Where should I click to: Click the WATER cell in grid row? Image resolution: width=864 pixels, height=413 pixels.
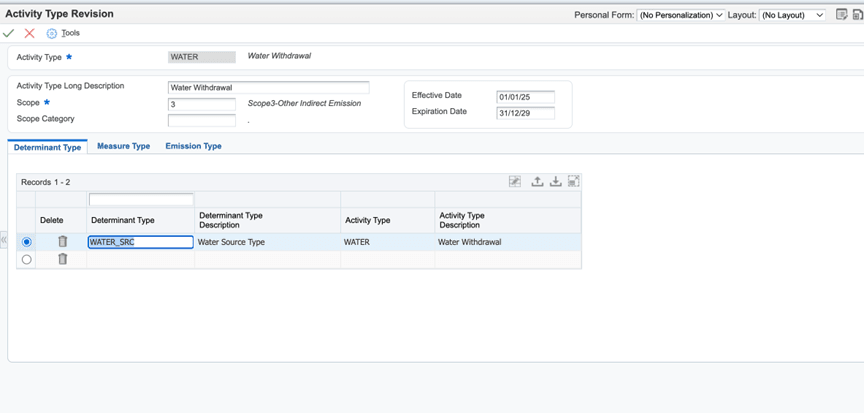pyautogui.click(x=357, y=242)
